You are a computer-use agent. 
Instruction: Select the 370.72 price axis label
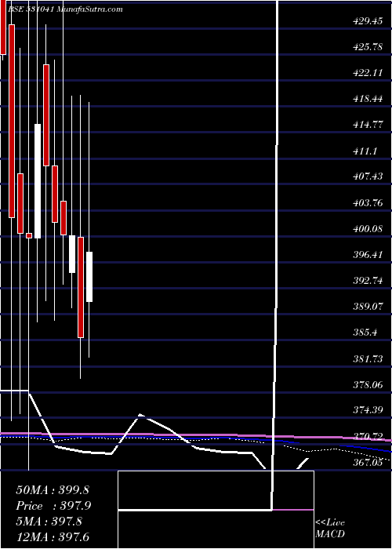[368, 437]
